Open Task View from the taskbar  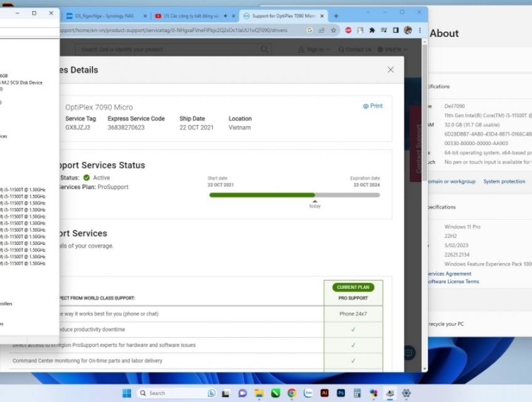tap(226, 393)
